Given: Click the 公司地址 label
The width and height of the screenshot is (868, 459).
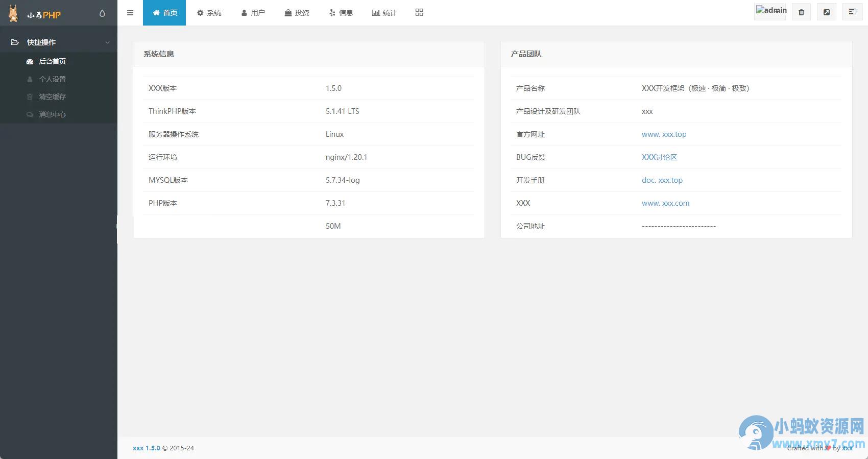Looking at the screenshot, I should pos(530,226).
